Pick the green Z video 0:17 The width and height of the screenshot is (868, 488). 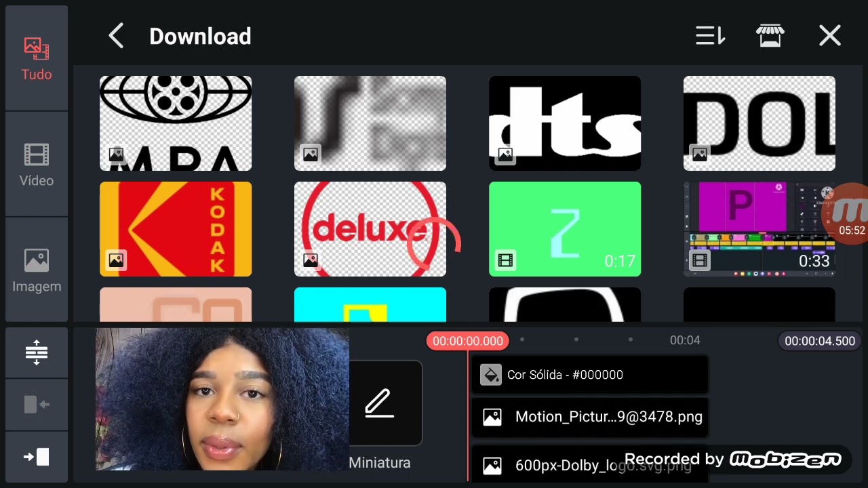tap(565, 229)
